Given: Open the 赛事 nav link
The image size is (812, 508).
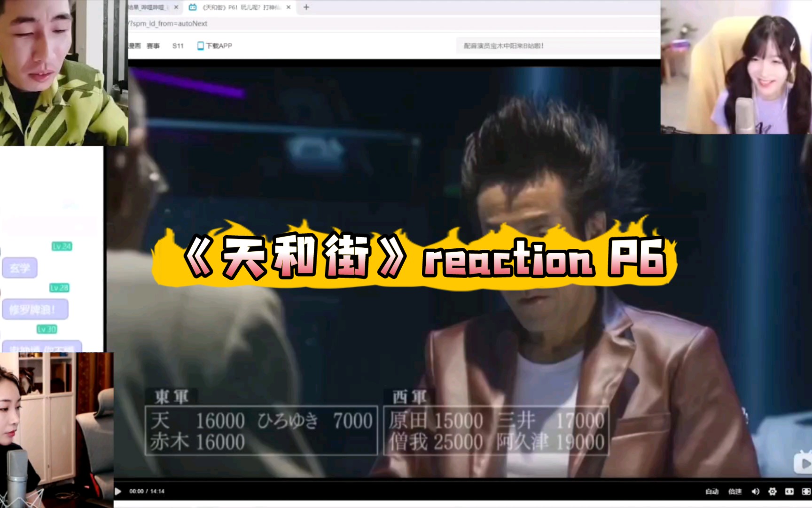Looking at the screenshot, I should click(153, 46).
